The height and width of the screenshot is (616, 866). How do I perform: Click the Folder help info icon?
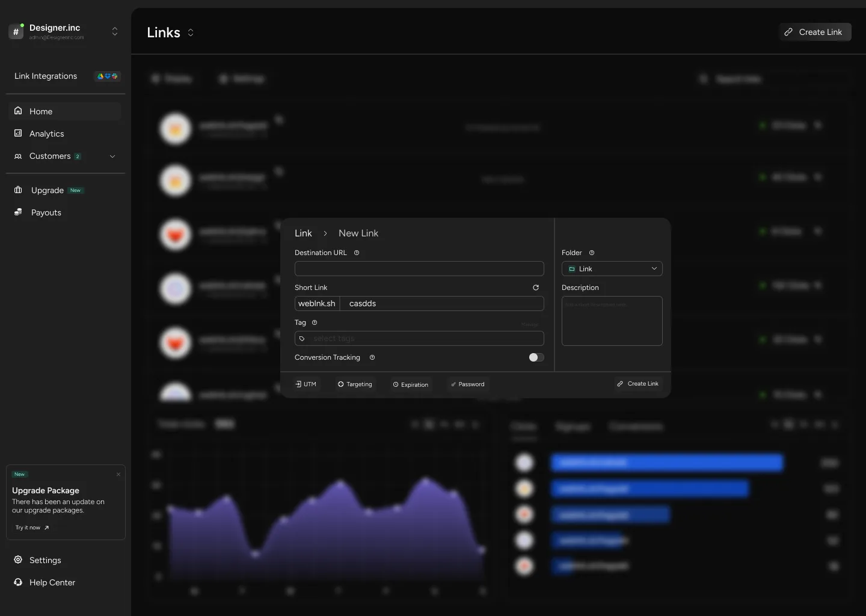592,253
